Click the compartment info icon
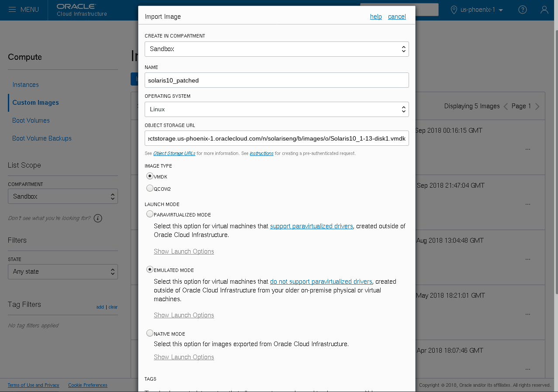The width and height of the screenshot is (558, 392). click(98, 218)
